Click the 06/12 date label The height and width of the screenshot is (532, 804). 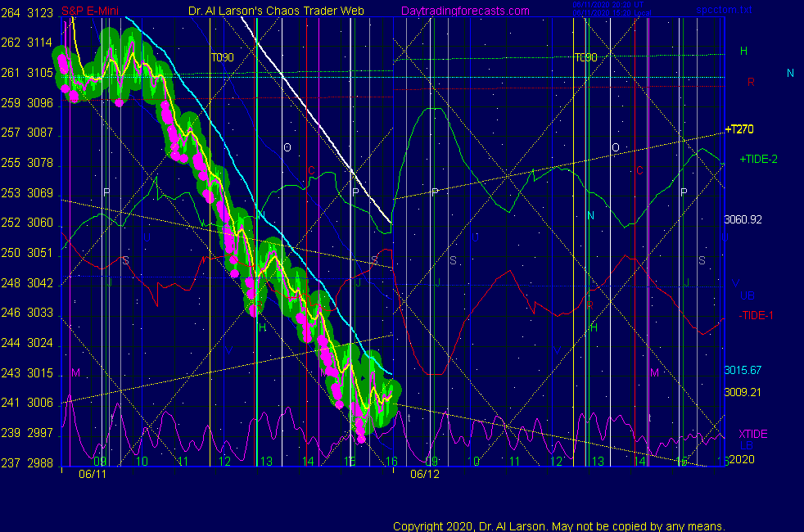[425, 474]
